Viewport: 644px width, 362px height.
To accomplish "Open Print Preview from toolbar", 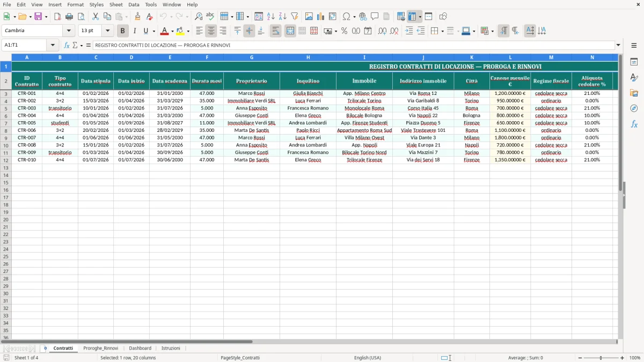I will click(x=81, y=17).
